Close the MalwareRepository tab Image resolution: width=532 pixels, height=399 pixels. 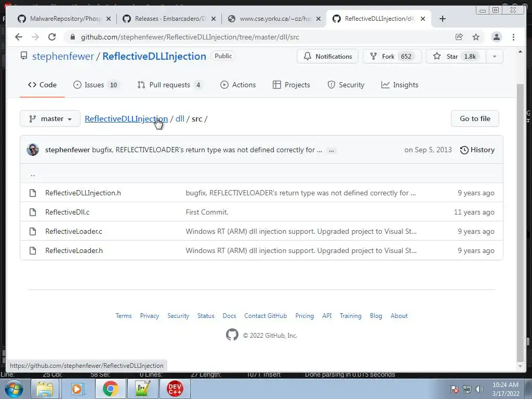click(108, 19)
